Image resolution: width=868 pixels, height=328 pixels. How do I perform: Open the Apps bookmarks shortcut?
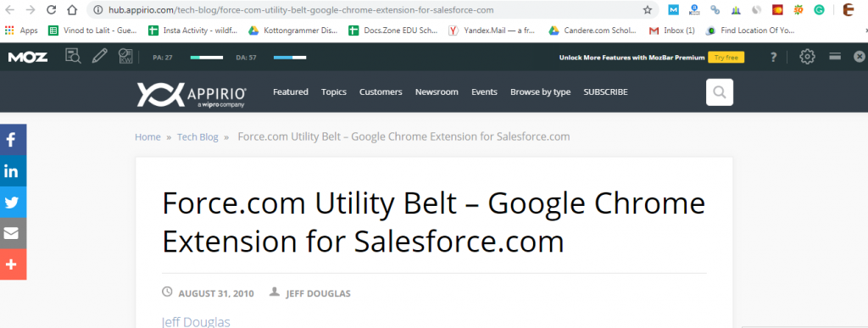21,31
